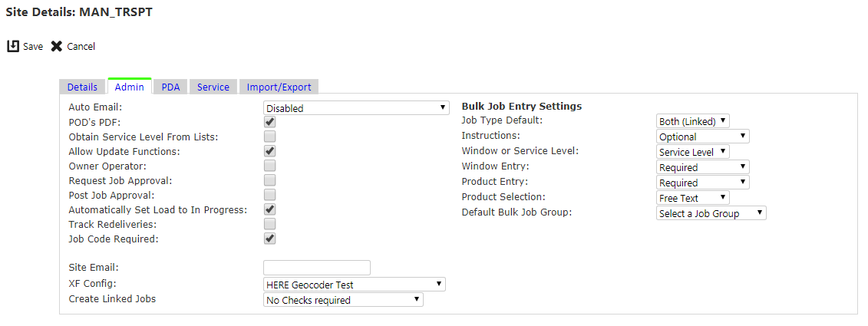Click the Site Email input field
The image size is (868, 326).
click(x=317, y=268)
